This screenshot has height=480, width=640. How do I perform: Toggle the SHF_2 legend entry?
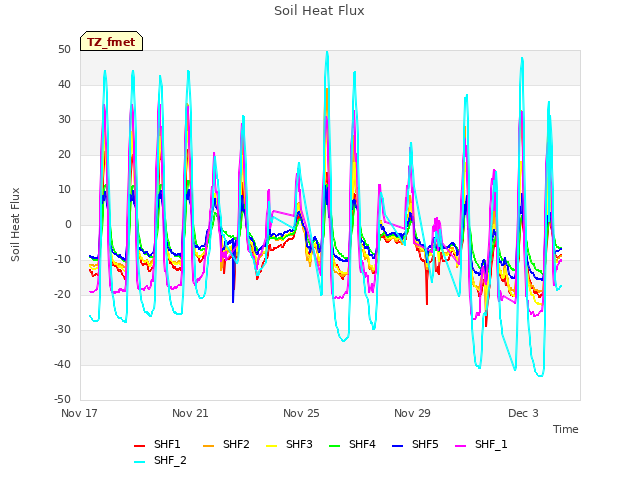pyautogui.click(x=160, y=460)
